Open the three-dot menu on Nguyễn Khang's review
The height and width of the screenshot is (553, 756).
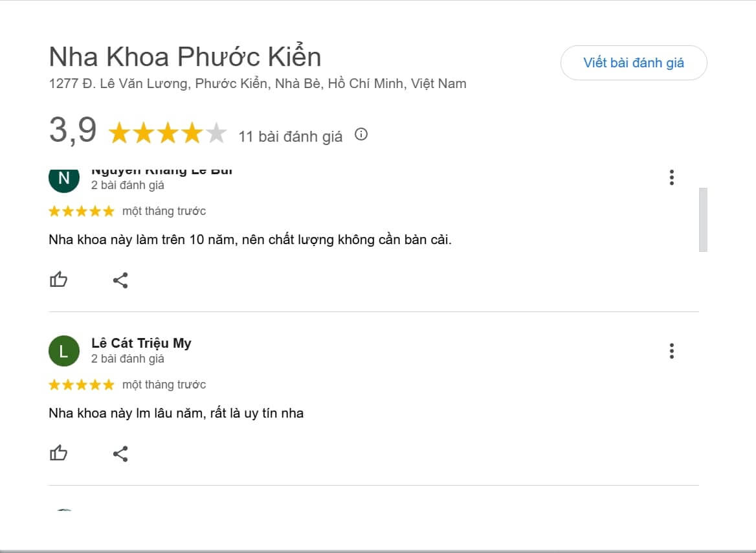pyautogui.click(x=672, y=177)
